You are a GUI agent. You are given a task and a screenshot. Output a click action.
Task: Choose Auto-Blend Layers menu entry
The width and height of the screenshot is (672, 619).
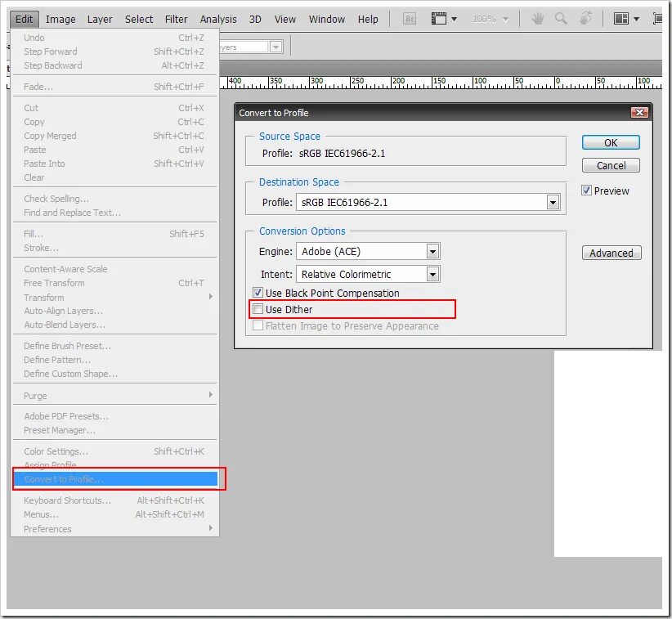115,325
